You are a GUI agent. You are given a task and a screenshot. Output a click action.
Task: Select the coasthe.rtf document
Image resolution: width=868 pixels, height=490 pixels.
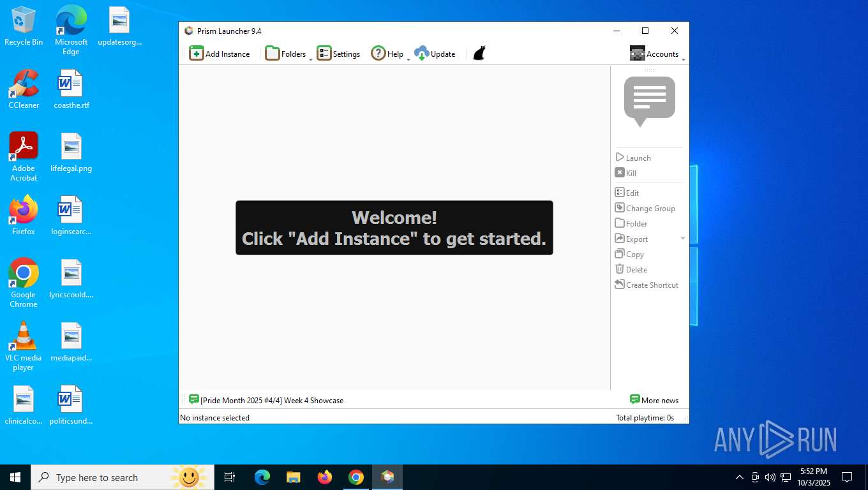pyautogui.click(x=71, y=89)
